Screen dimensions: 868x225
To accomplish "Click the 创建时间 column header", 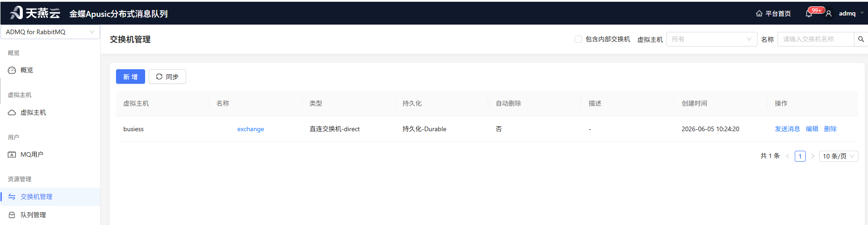I will pos(694,103).
